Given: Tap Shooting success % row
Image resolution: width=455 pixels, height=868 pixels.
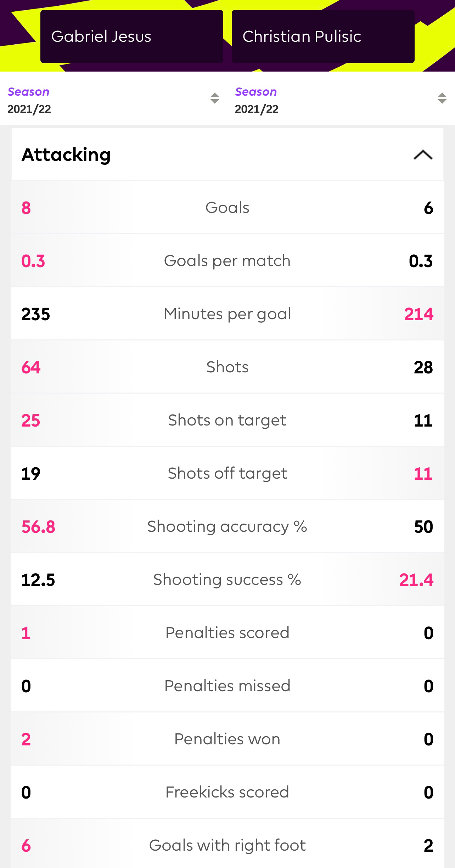Looking at the screenshot, I should pos(227,580).
